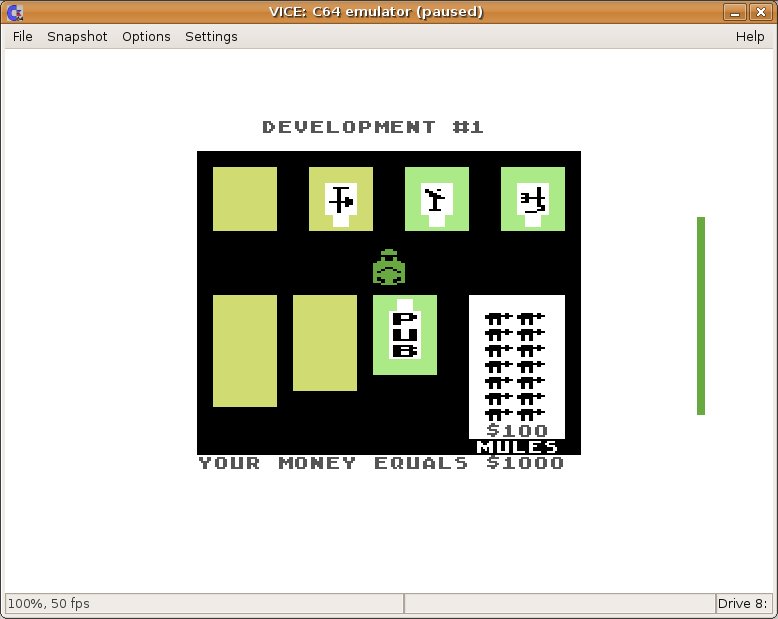This screenshot has width=778, height=619.
Task: Click the $100 mule price
Action: pos(517,430)
